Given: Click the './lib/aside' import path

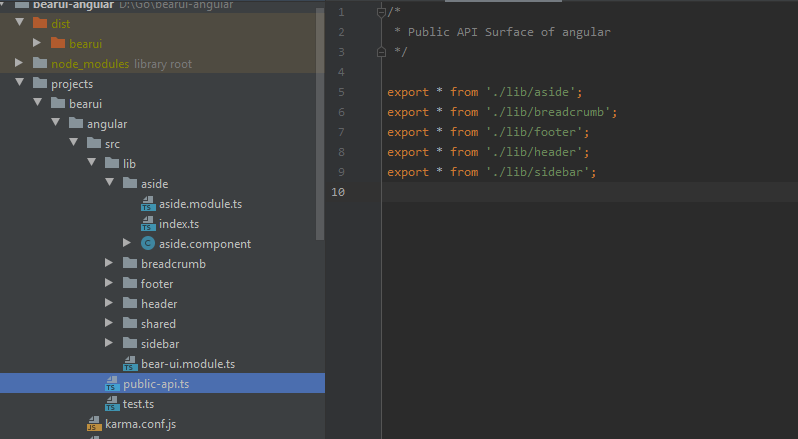Looking at the screenshot, I should click(x=530, y=92).
